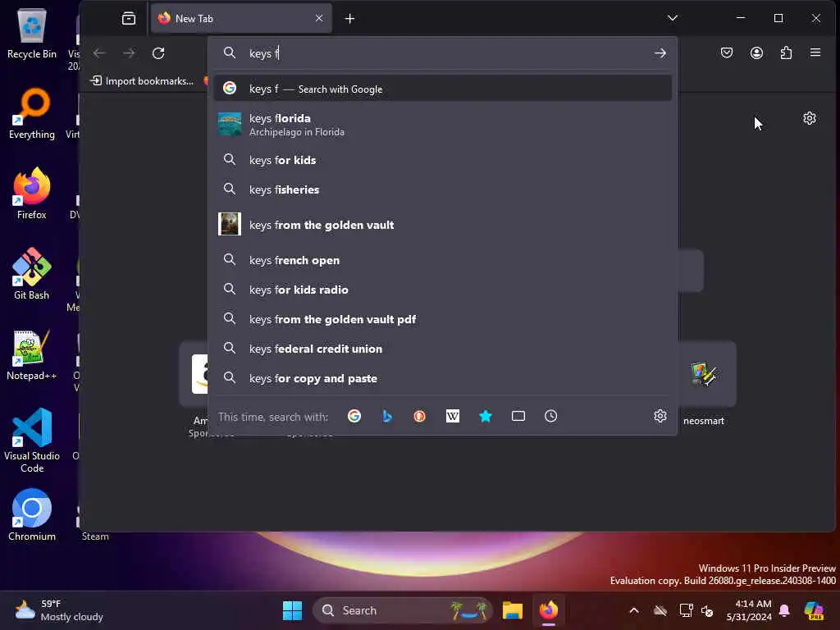Click Import bookmarks in bookmarks toolbar
Screen dimensions: 840x630
pyautogui.click(x=143, y=81)
